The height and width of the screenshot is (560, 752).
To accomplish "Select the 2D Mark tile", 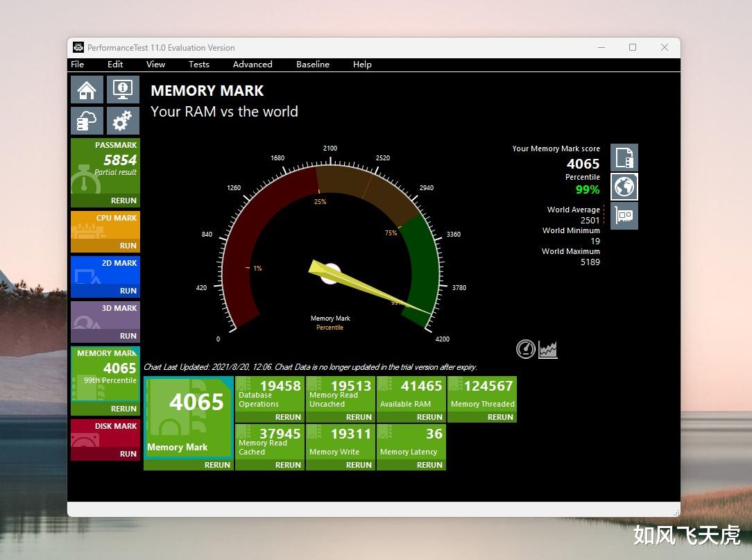I will [x=105, y=270].
